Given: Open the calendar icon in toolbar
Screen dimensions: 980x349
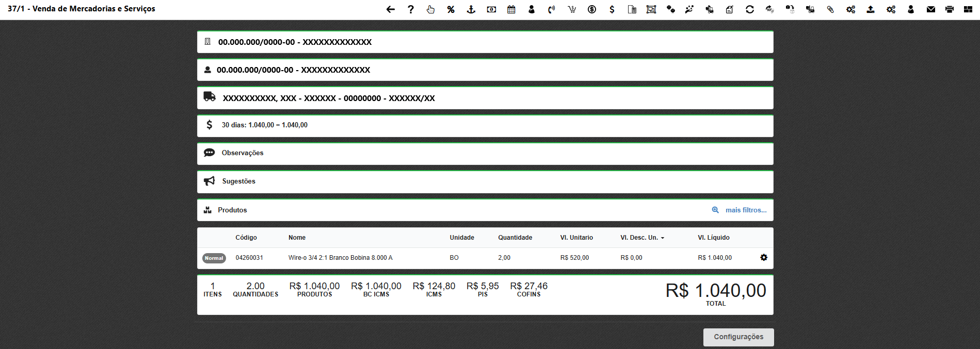Looking at the screenshot, I should pos(511,9).
